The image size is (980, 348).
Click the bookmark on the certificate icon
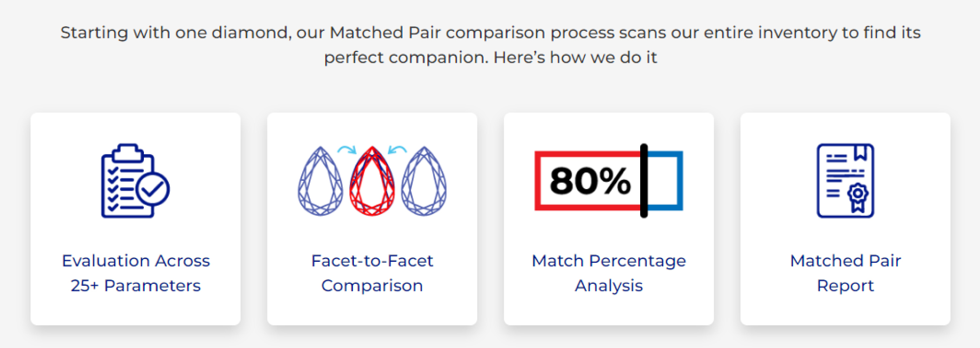(860, 153)
